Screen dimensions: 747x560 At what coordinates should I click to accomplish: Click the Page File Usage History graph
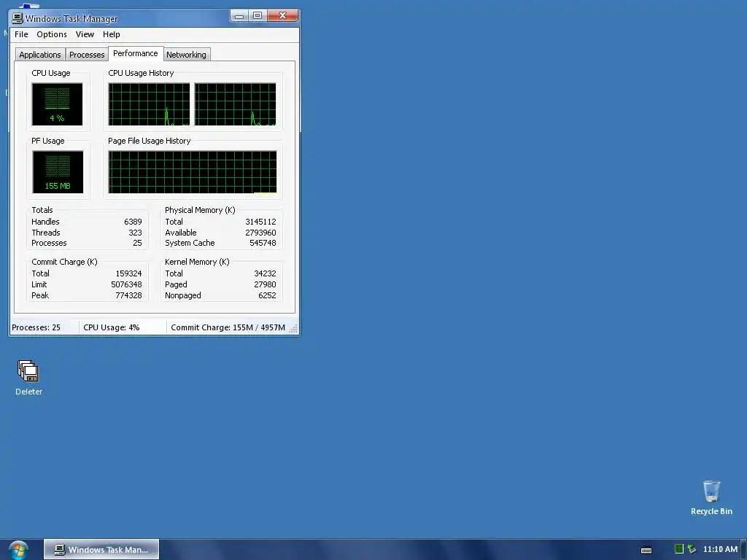pos(192,172)
